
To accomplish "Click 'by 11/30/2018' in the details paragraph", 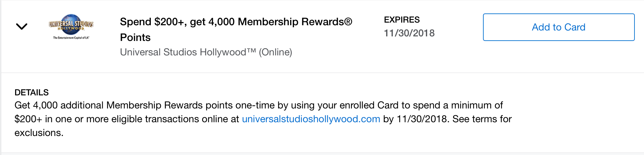I will point(415,119).
